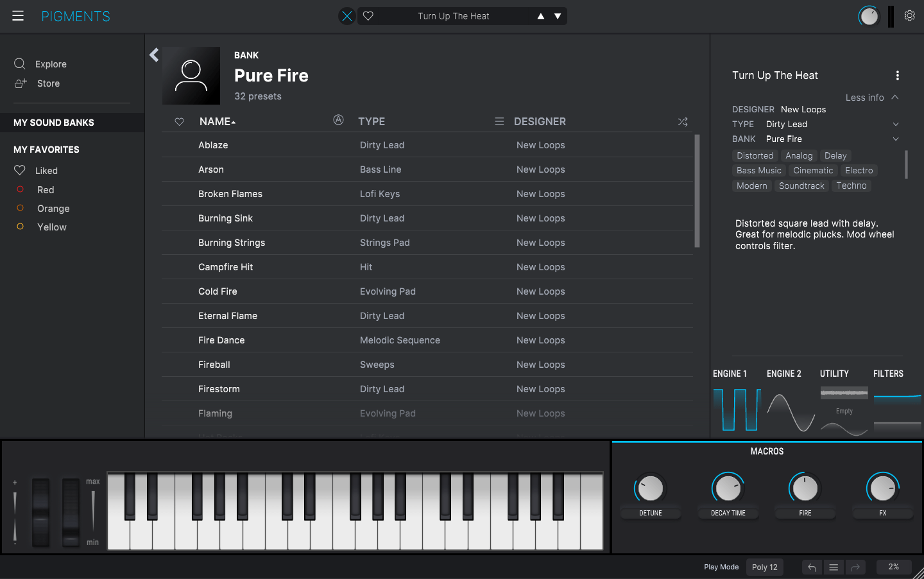Image resolution: width=924 pixels, height=579 pixels.
Task: Expand the TYPE dropdown for Dirty Lead
Action: pyautogui.click(x=896, y=124)
